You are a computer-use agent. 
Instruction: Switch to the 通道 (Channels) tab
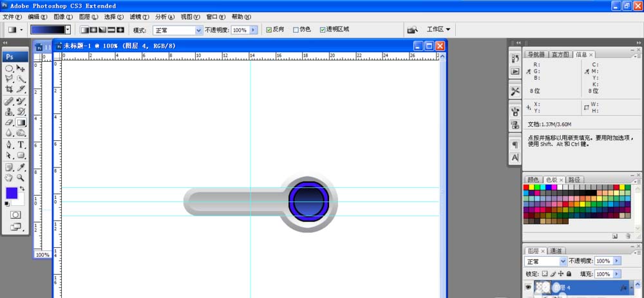point(557,250)
